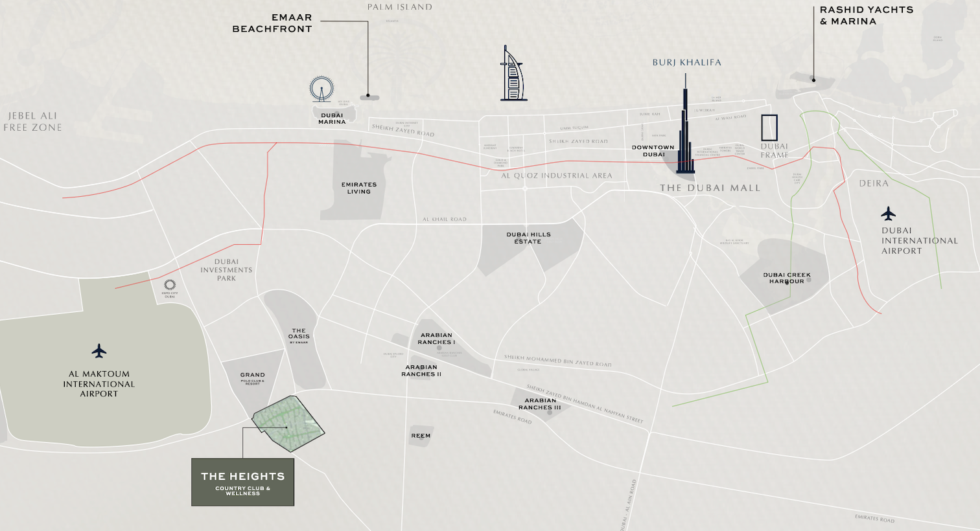This screenshot has height=531, width=980.
Task: Select the Rashid Yachts & Marina label
Action: pyautogui.click(x=867, y=16)
